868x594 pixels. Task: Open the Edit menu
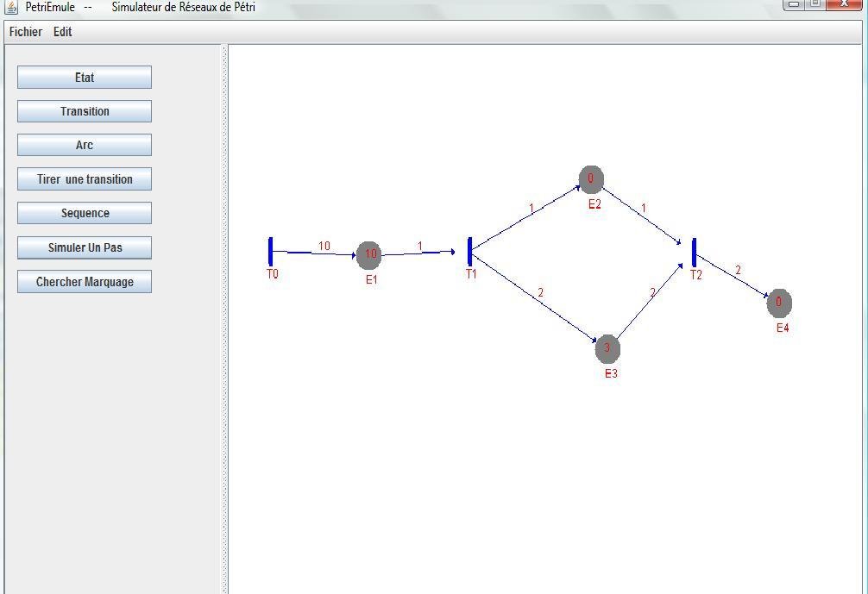pyautogui.click(x=62, y=32)
